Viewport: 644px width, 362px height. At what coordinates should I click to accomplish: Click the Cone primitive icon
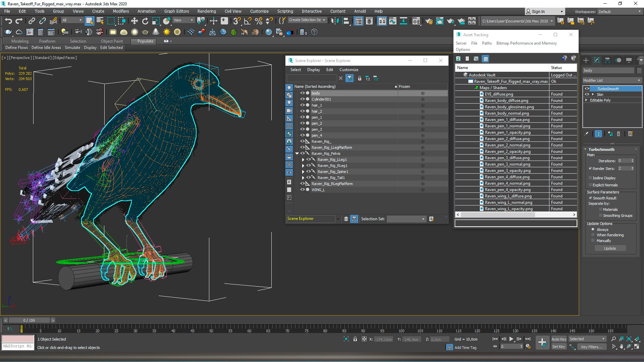coord(156,32)
